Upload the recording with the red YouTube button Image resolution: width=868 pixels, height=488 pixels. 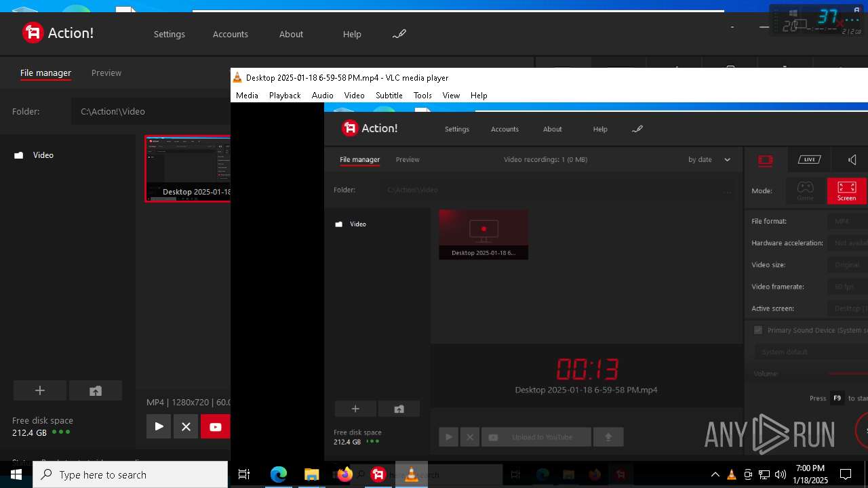216,426
